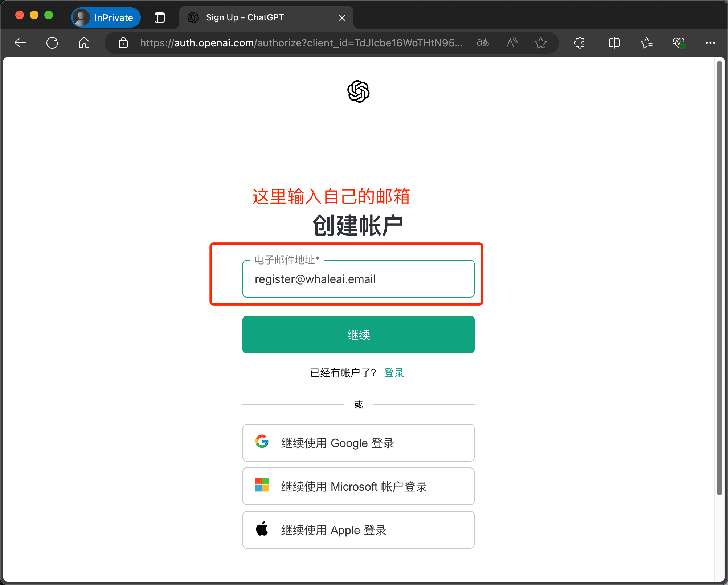Click the macOS green fullscreen window button
Screen dimensions: 728x585
[x=49, y=15]
